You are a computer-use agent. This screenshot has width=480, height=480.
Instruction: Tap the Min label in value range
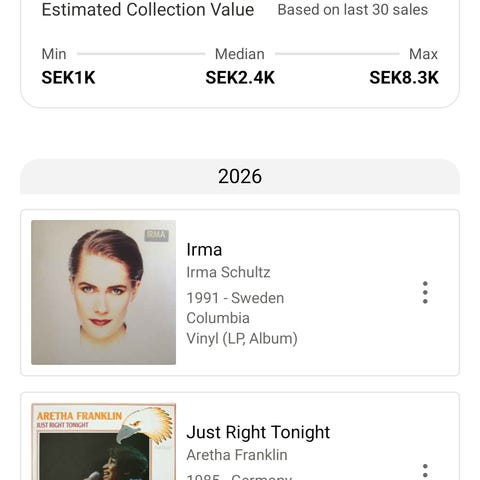[x=54, y=54]
